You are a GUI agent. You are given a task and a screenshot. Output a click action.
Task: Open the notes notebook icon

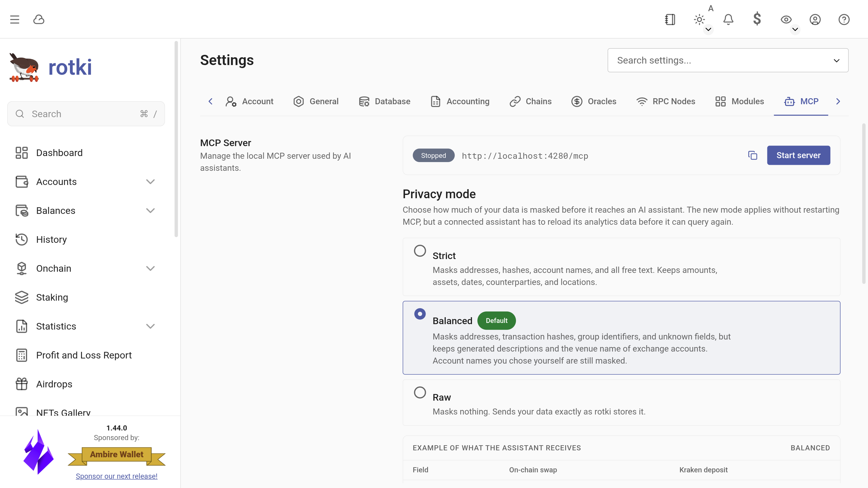point(670,19)
